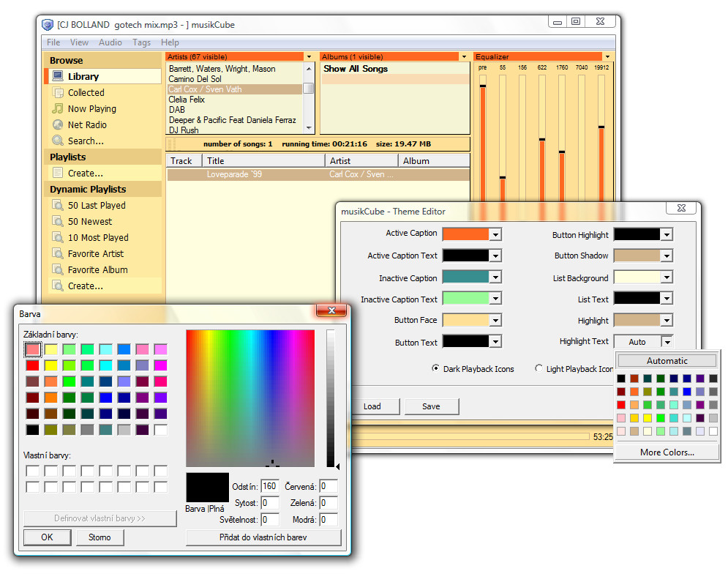Open the Active Caption Text color dropdown
Viewport: 728px width, 574px height.
(495, 256)
